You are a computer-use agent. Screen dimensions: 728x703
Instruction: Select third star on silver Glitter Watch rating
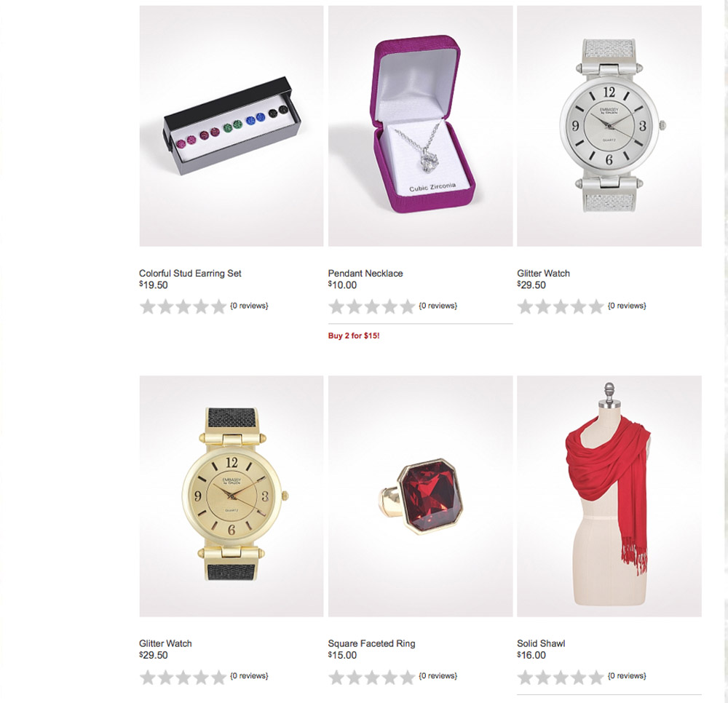pyautogui.click(x=561, y=306)
